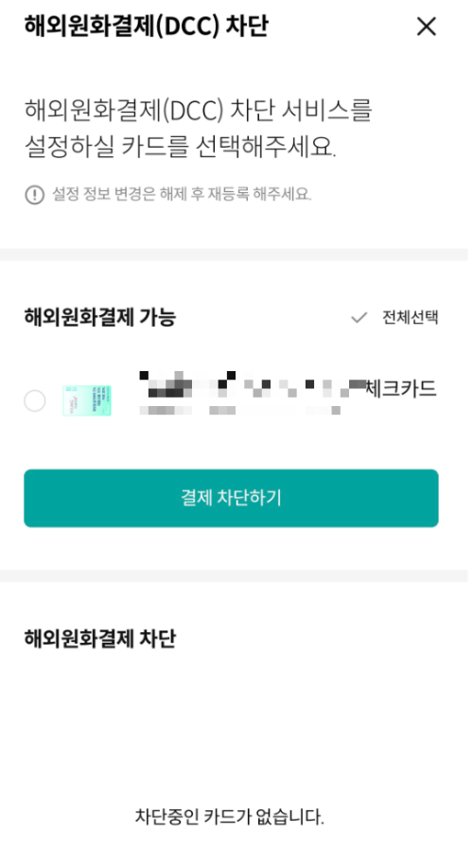Select the 전체선택 label

[x=410, y=317]
